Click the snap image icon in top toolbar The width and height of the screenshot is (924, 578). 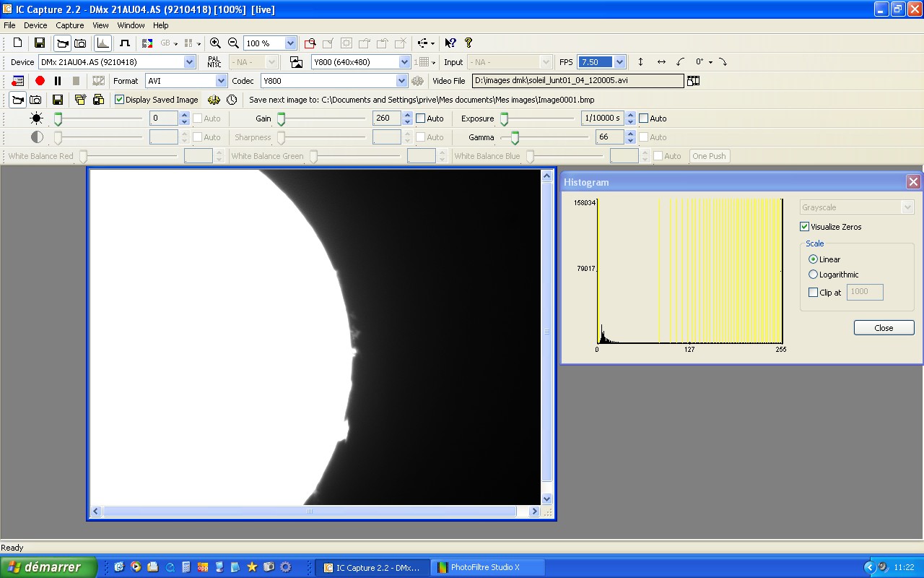point(80,43)
